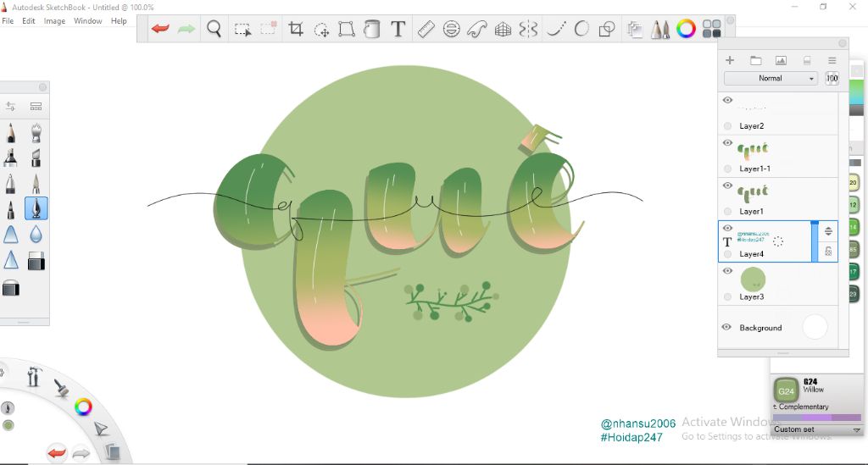
Task: Enable the Predictive Stroke tool
Action: pyautogui.click(x=581, y=29)
